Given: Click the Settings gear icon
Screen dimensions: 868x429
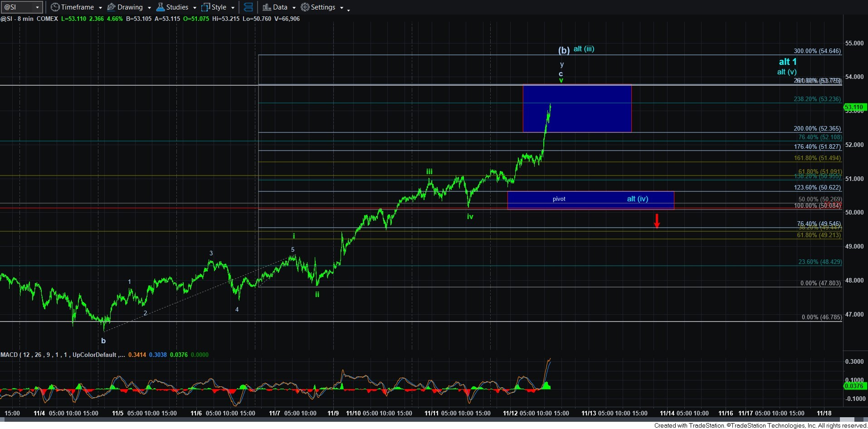Looking at the screenshot, I should point(305,7).
